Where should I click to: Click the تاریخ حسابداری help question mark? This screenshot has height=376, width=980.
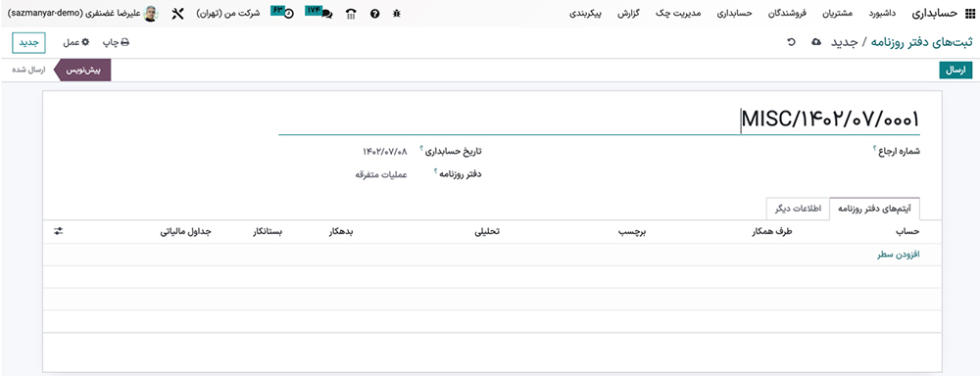(421, 148)
